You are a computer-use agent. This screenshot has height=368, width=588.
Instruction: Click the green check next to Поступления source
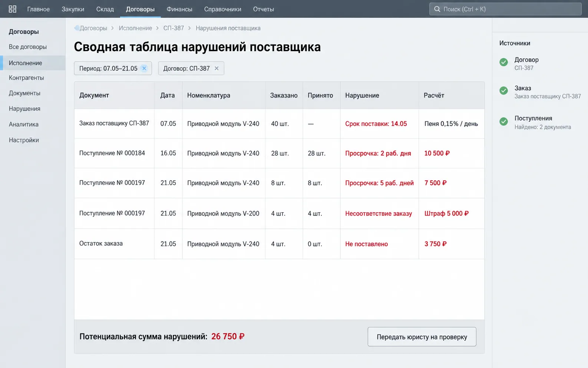pyautogui.click(x=503, y=121)
